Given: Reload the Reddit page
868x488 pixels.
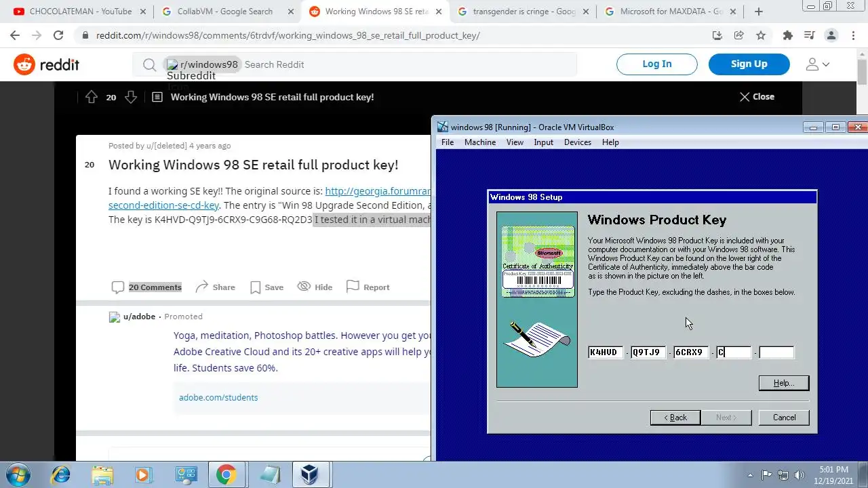Looking at the screenshot, I should pyautogui.click(x=58, y=35).
